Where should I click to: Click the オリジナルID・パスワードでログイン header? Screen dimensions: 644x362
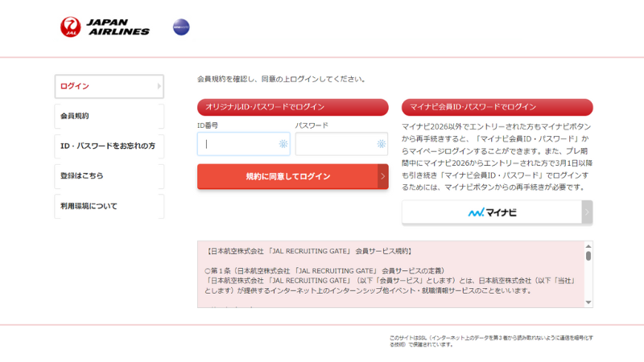click(x=293, y=107)
